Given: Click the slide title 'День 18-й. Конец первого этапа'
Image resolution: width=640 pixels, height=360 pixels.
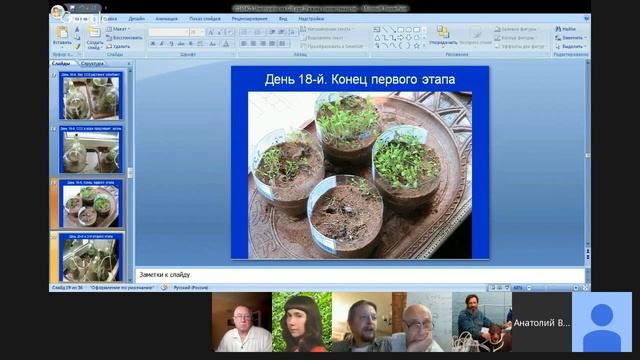Looking at the screenshot, I should click(x=360, y=79).
